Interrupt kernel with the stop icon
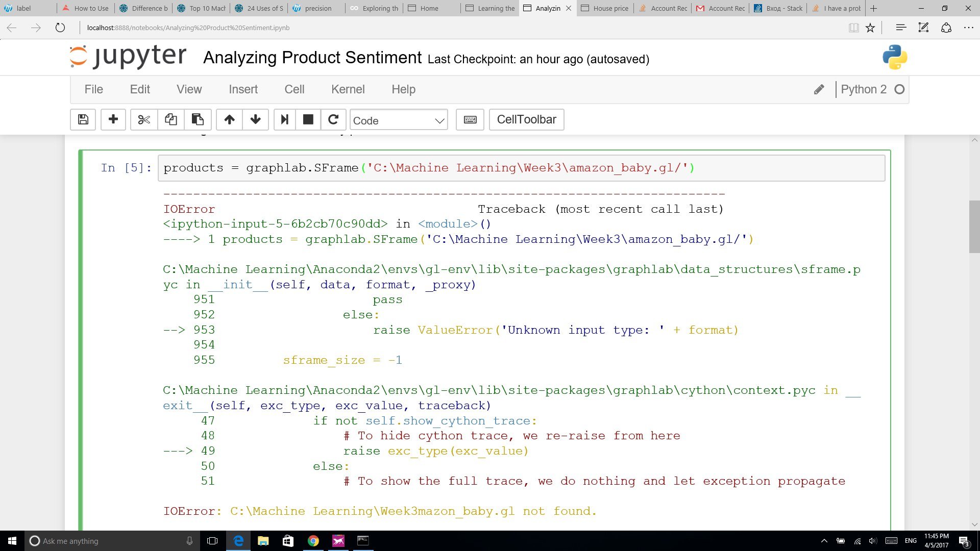 [308, 119]
